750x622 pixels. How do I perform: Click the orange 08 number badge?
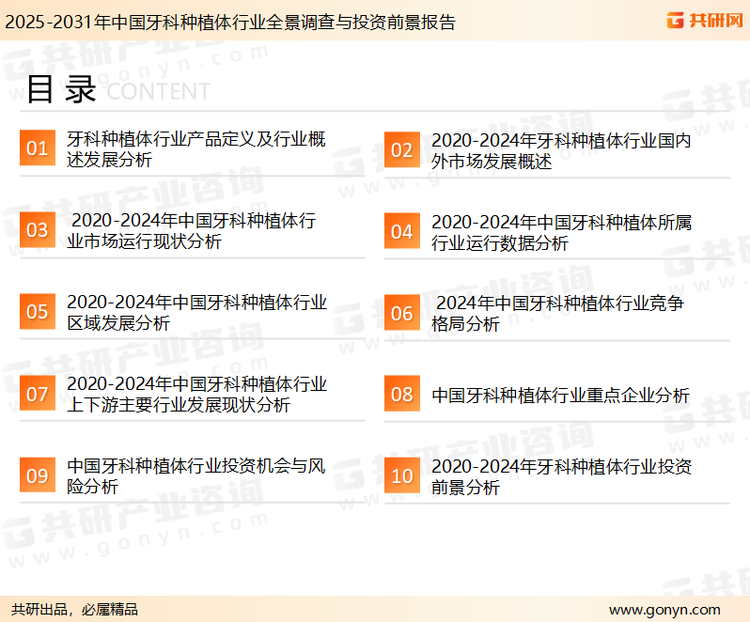click(x=402, y=394)
